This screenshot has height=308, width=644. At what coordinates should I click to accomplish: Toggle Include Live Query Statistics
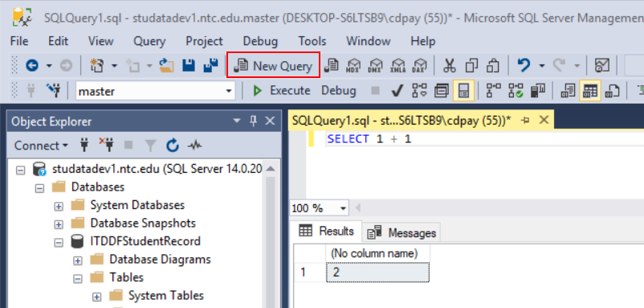(516, 91)
